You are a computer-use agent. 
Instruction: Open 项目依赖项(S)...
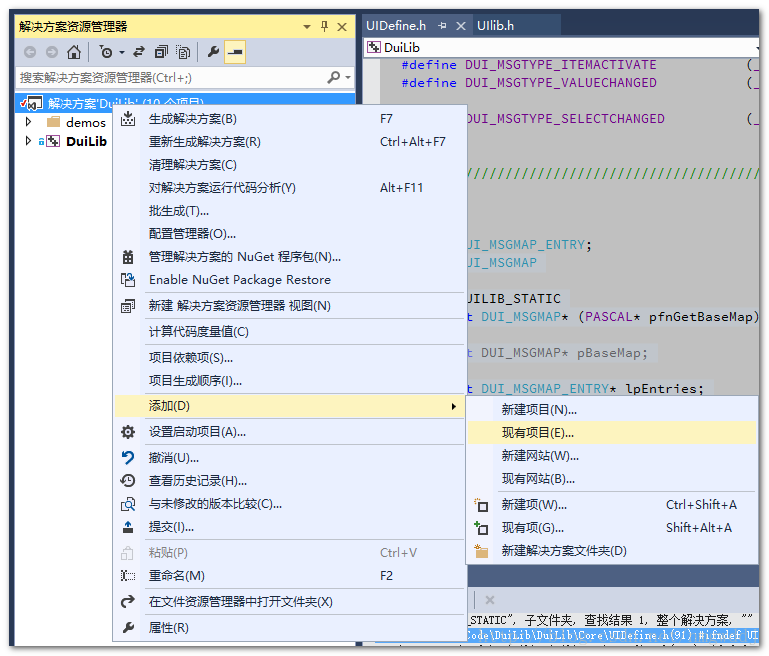[289, 358]
